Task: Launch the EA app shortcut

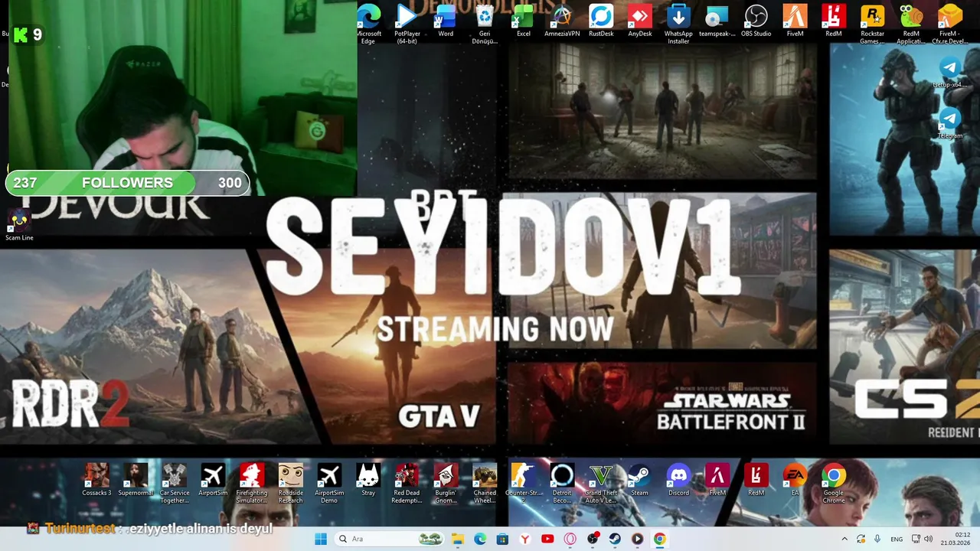Action: coord(795,480)
